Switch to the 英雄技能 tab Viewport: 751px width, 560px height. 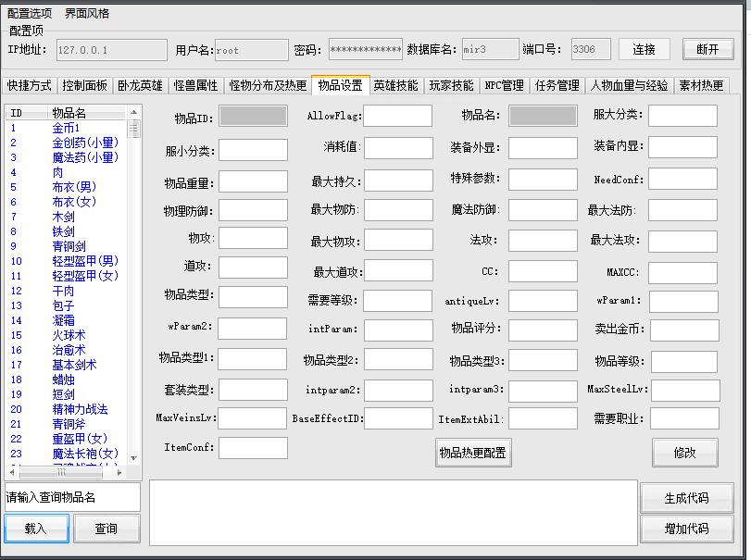[x=396, y=85]
